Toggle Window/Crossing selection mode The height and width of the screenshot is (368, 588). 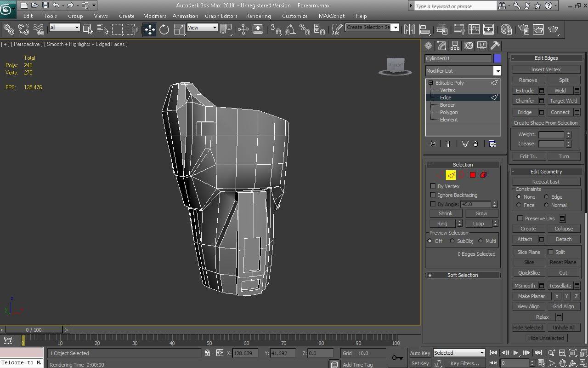(x=132, y=29)
